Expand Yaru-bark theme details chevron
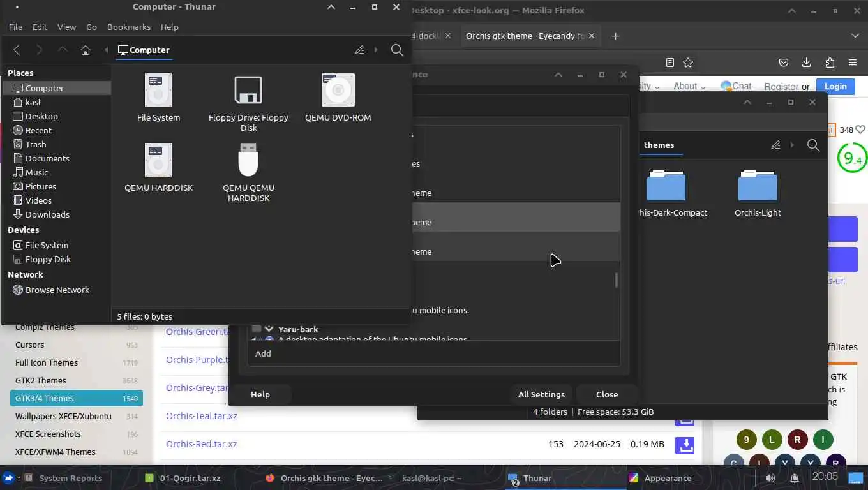This screenshot has width=868, height=490. pos(269,329)
